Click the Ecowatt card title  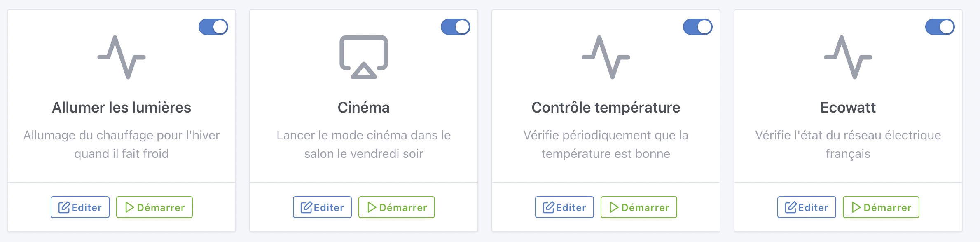coord(848,108)
